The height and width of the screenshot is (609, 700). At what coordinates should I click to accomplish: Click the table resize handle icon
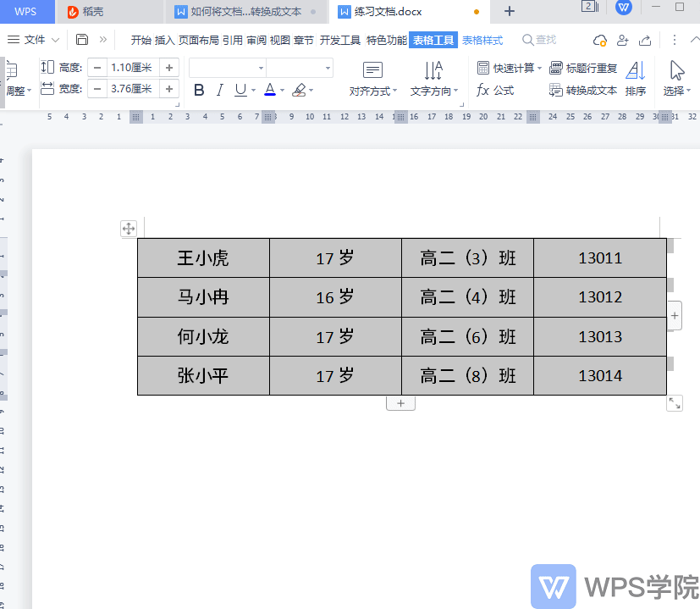point(675,403)
